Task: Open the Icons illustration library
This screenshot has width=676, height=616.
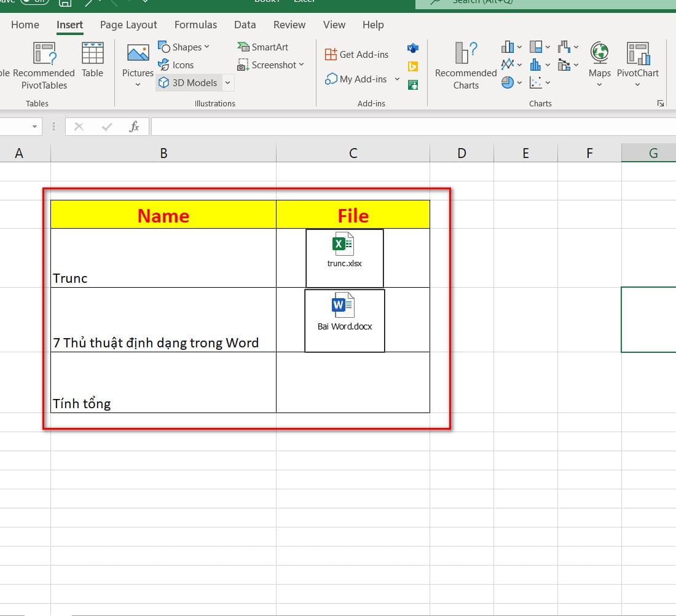Action: point(176,65)
